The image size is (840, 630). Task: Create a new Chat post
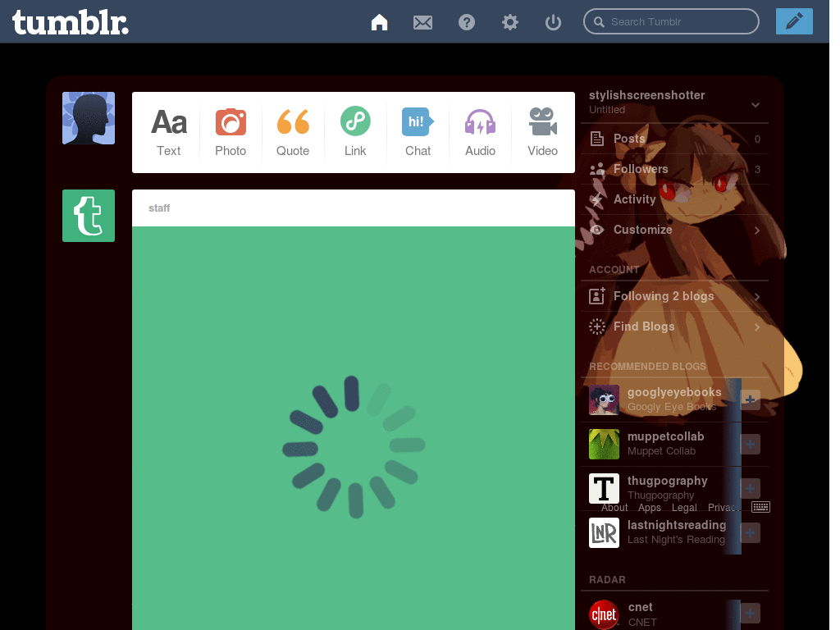(x=418, y=132)
